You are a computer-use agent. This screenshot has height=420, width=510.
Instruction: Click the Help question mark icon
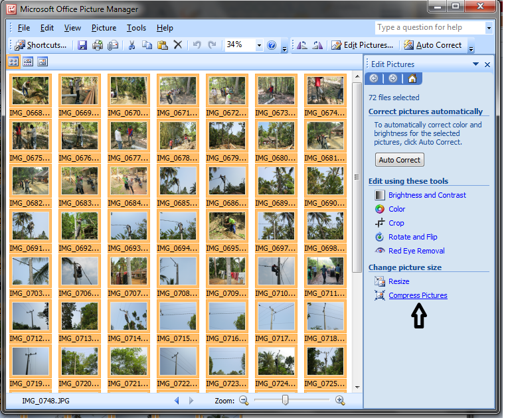pyautogui.click(x=272, y=45)
